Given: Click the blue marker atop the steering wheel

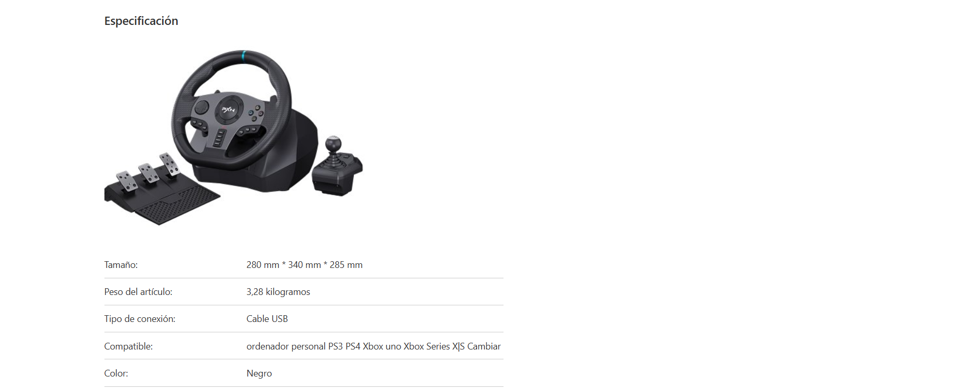Looking at the screenshot, I should (x=244, y=55).
